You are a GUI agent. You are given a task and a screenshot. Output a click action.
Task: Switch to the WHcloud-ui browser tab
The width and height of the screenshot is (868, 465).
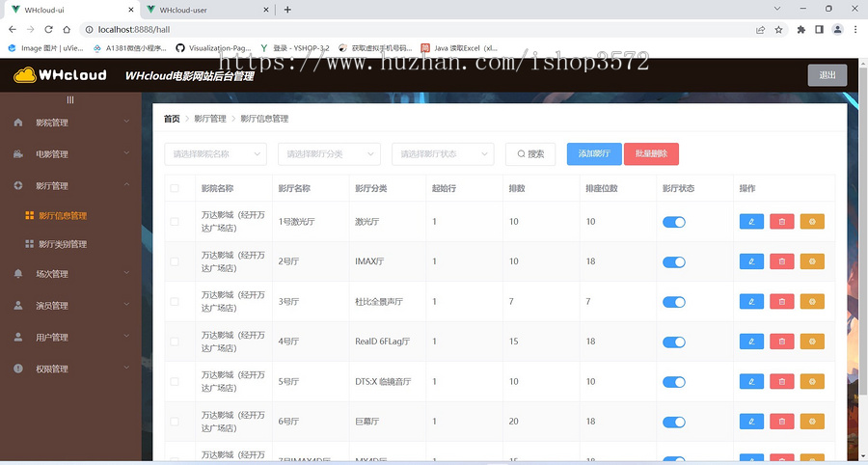[72, 10]
